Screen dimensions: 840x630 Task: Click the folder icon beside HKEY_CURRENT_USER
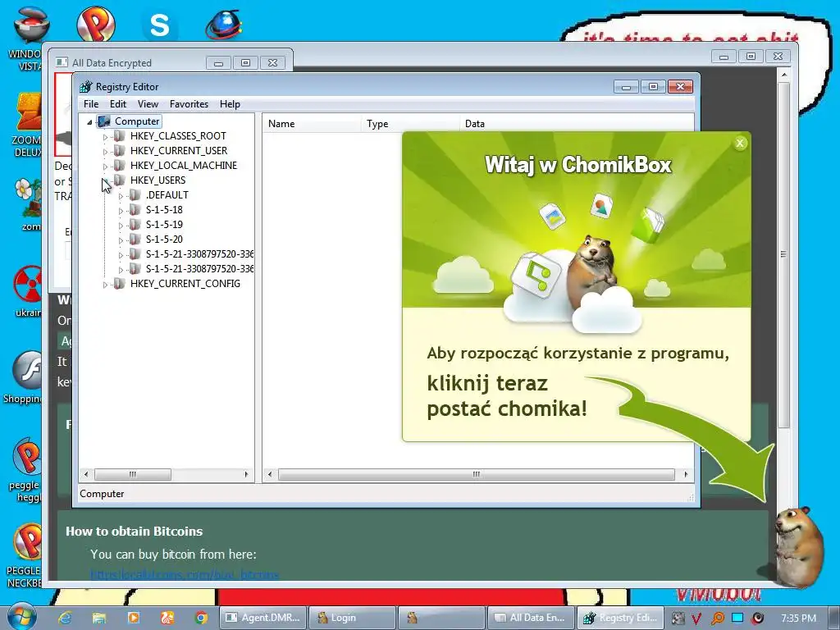pos(120,151)
